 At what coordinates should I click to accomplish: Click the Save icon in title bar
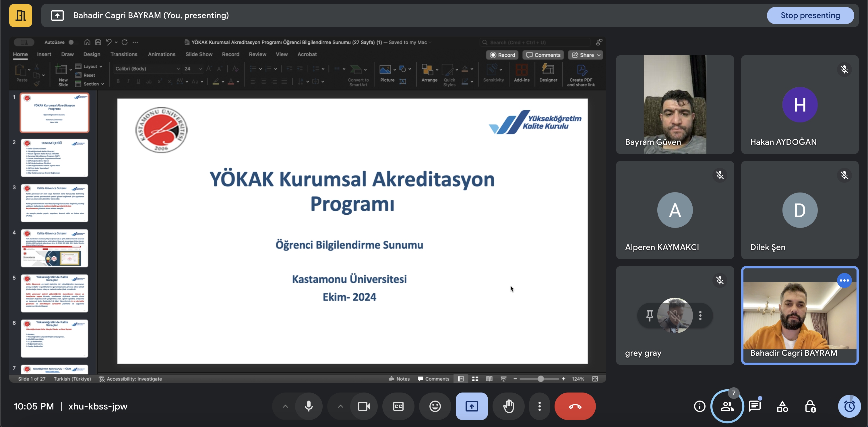tap(98, 42)
